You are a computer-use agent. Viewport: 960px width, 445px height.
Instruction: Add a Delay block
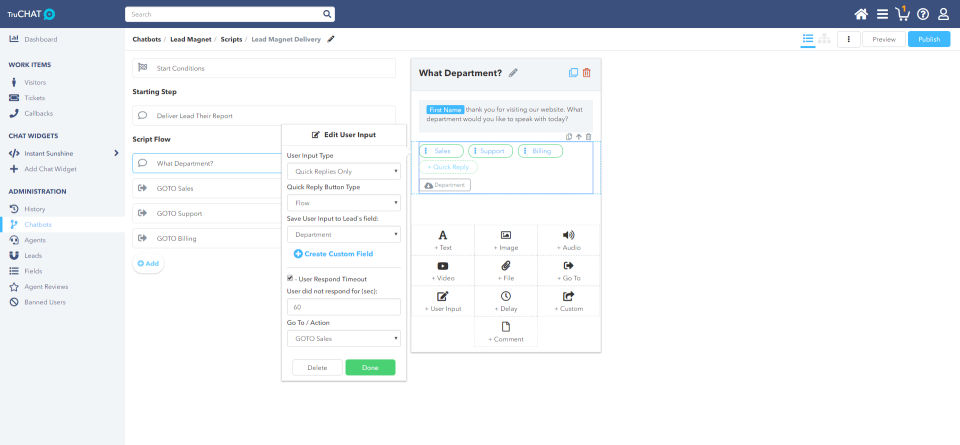(x=506, y=301)
